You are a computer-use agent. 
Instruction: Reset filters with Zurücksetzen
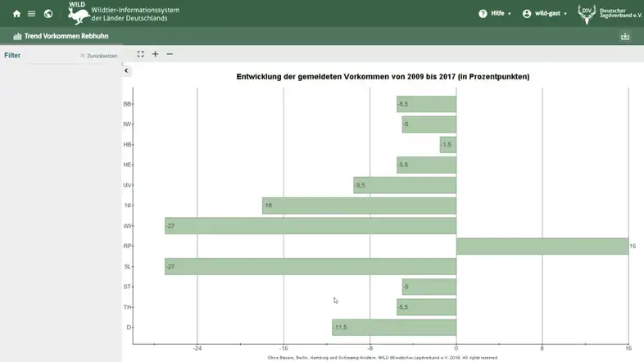[x=98, y=56]
